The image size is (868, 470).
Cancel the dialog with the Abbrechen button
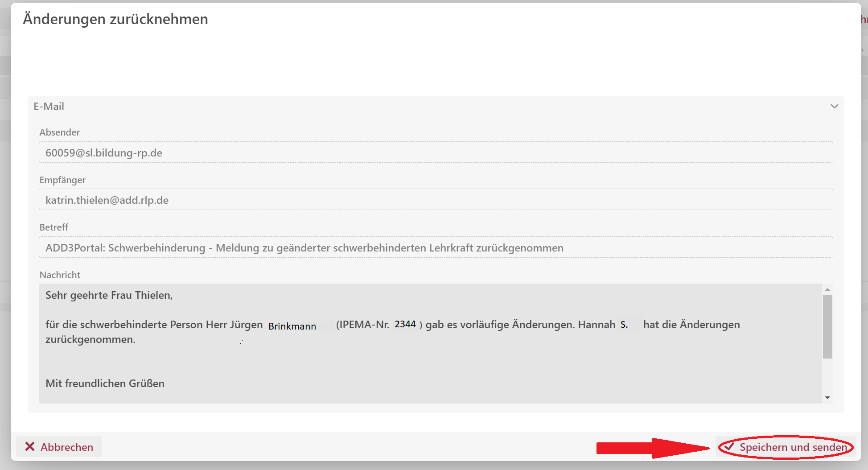(59, 447)
